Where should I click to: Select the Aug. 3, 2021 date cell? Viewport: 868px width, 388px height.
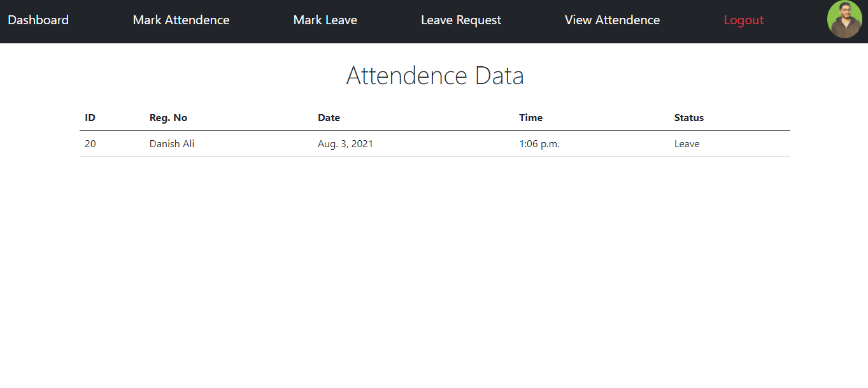(345, 143)
